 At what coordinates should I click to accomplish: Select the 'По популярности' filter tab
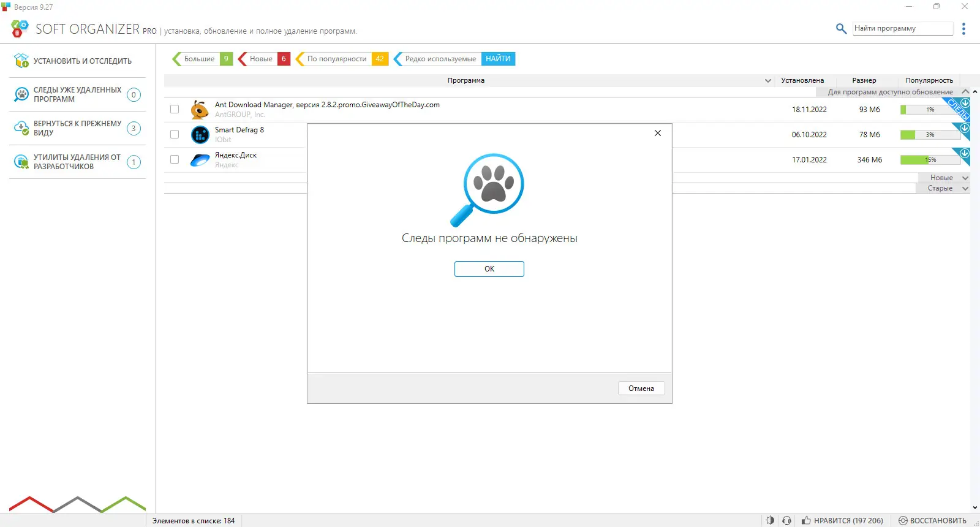342,59
